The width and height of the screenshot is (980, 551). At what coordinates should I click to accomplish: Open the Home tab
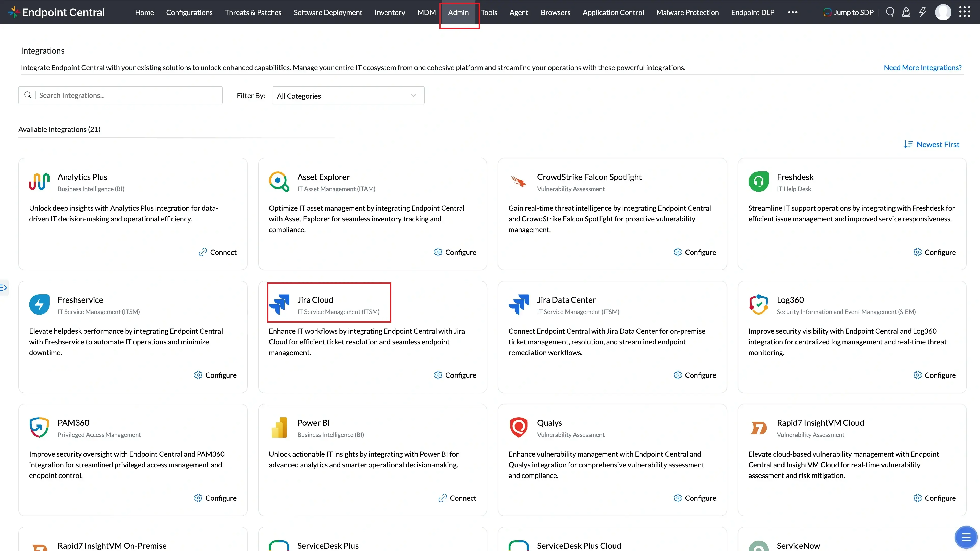click(x=144, y=12)
